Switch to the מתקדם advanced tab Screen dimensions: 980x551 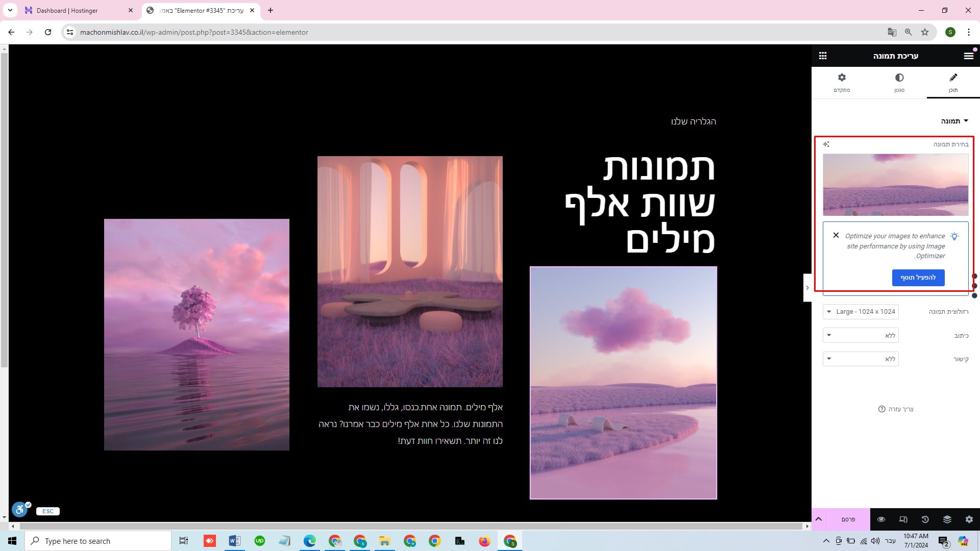(x=842, y=83)
